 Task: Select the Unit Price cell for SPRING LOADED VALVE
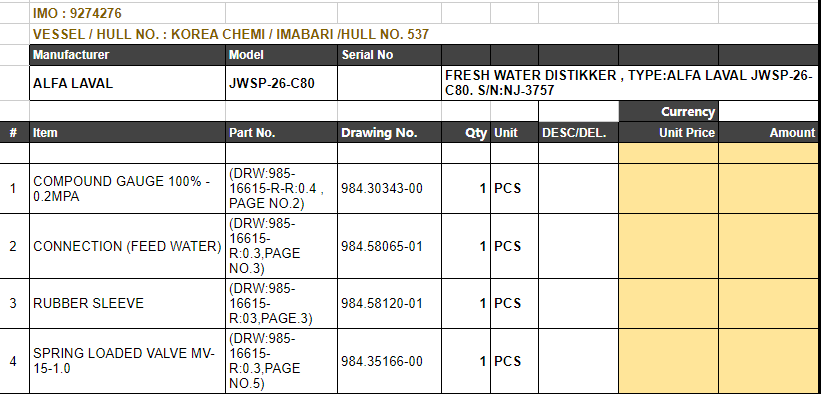click(669, 361)
